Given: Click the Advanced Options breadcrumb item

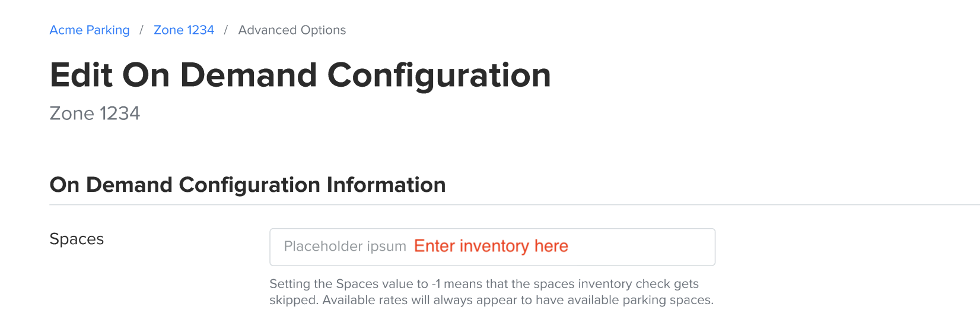Looking at the screenshot, I should pyautogui.click(x=292, y=30).
